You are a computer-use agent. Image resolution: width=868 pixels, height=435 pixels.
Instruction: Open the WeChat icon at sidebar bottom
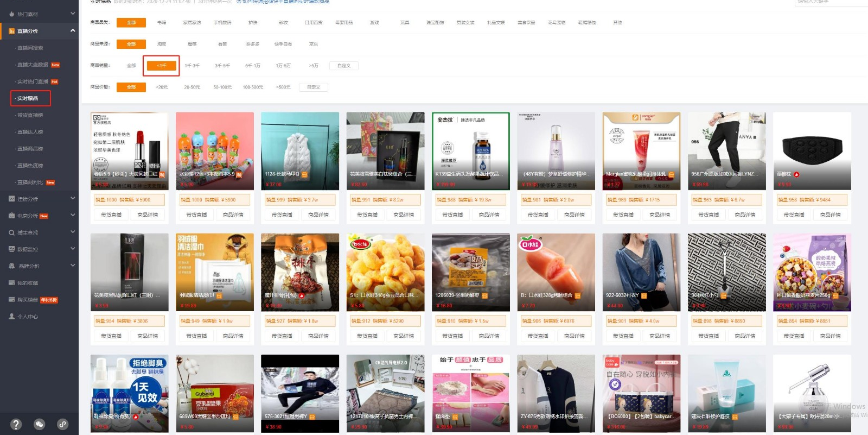pos(39,424)
